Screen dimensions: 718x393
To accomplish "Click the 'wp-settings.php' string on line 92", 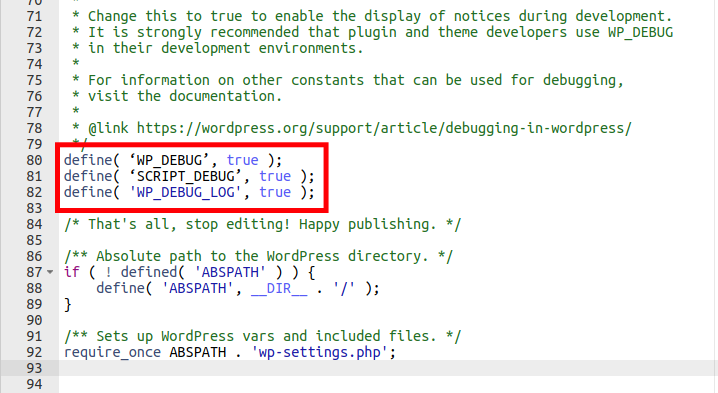I will pos(319,352).
